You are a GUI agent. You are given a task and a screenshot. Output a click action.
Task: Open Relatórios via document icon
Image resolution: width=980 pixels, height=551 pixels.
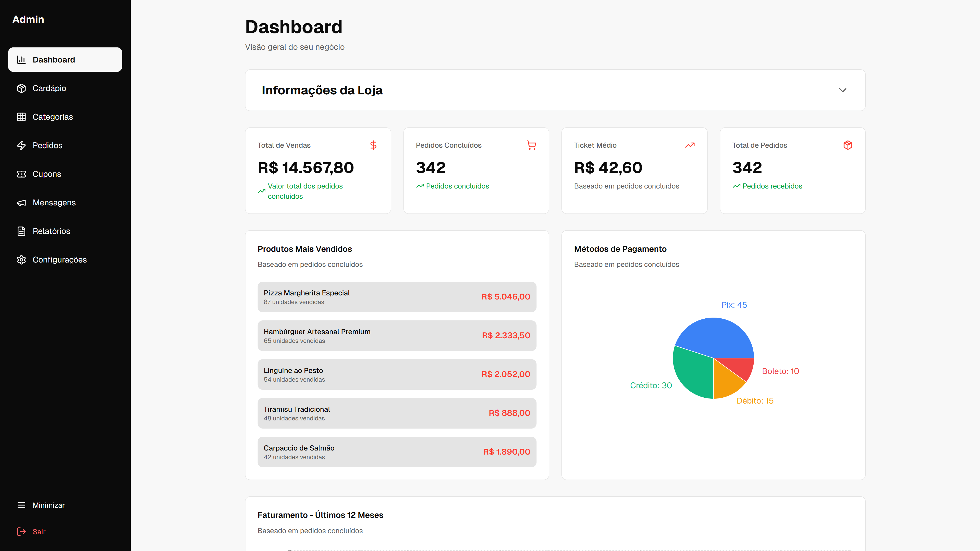pyautogui.click(x=22, y=231)
